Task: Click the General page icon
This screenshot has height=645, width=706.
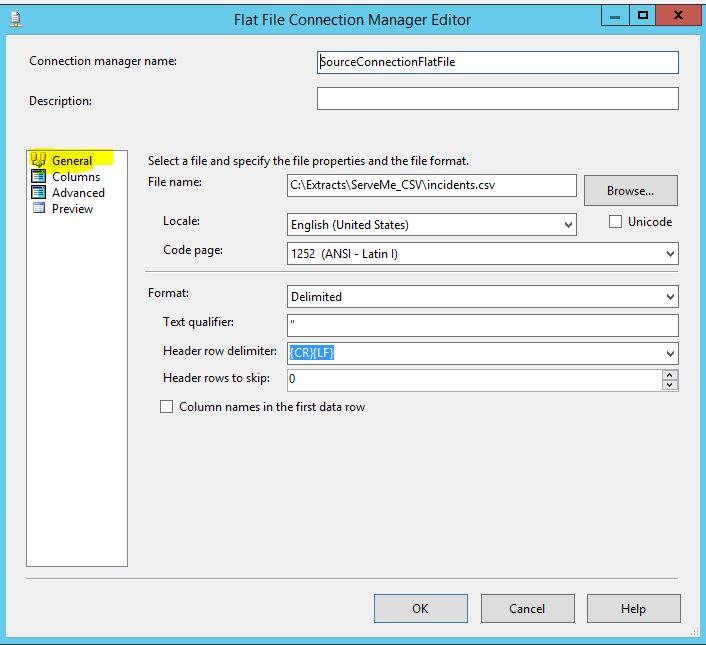Action: coord(38,160)
